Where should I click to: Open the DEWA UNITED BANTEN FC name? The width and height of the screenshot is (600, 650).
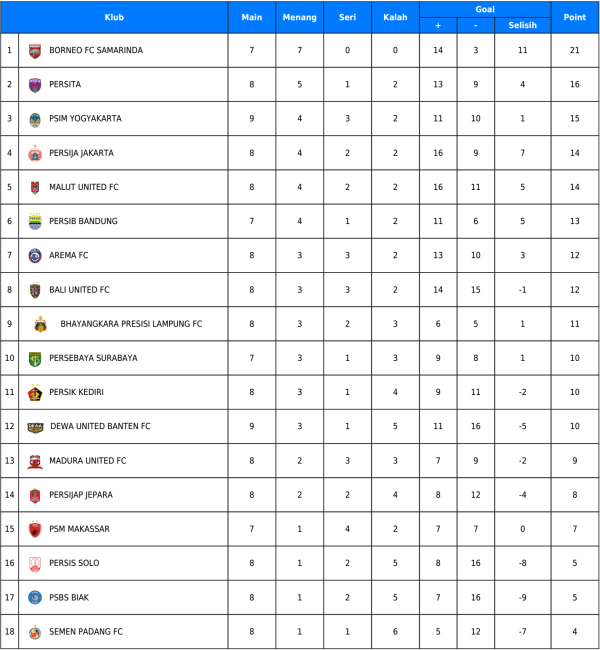coord(100,426)
